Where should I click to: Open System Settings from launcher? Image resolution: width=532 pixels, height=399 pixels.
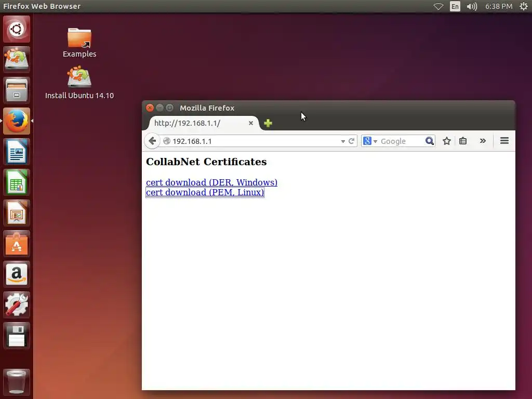pos(17,305)
